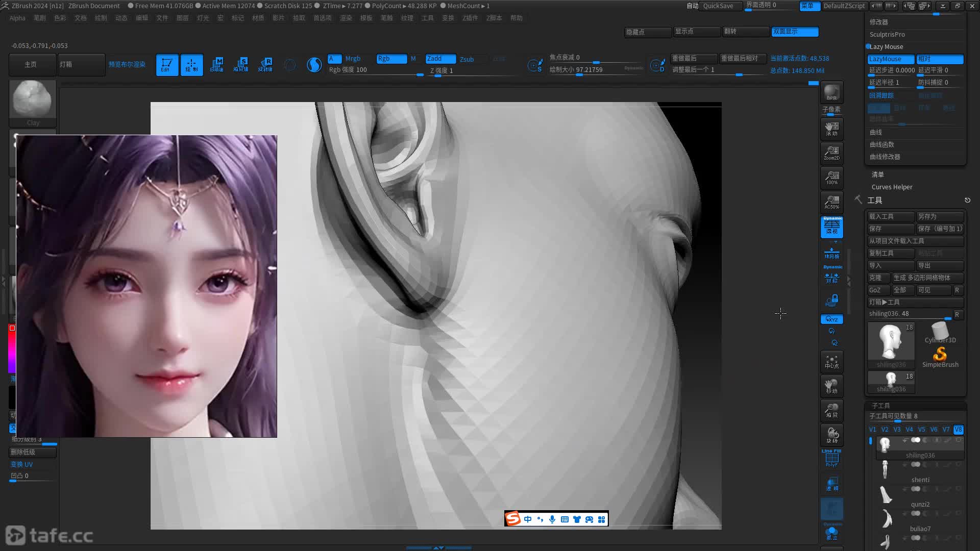980x551 pixels.
Task: Toggle Edit mode button
Action: point(167,65)
